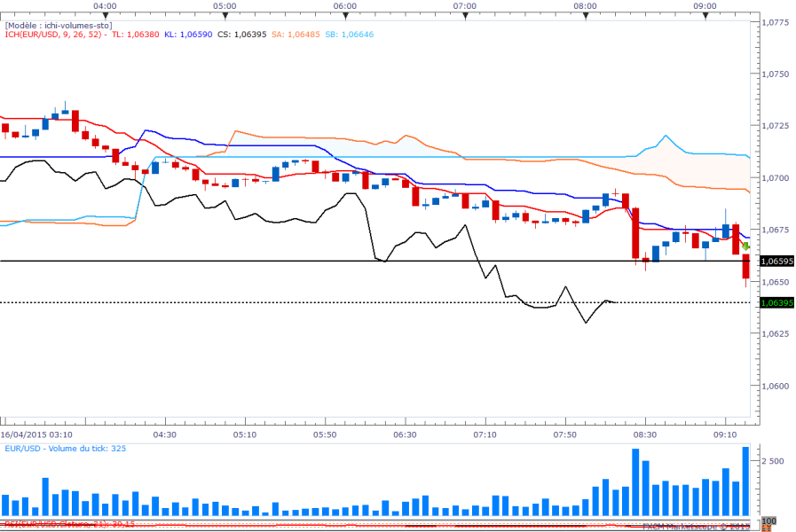Click the CS: 1,06395 legend value
The width and height of the screenshot is (796, 532).
tap(241, 35)
